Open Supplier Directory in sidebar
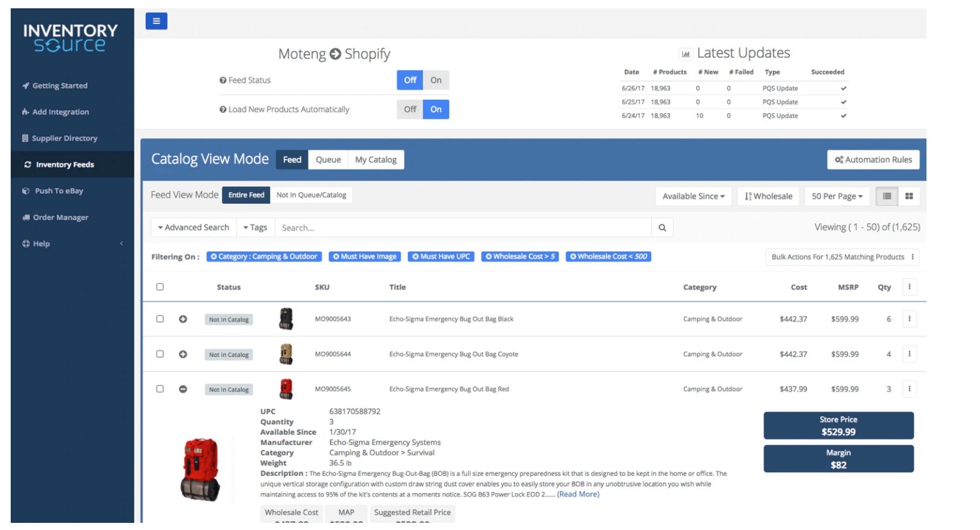The height and width of the screenshot is (530, 980). pos(64,138)
